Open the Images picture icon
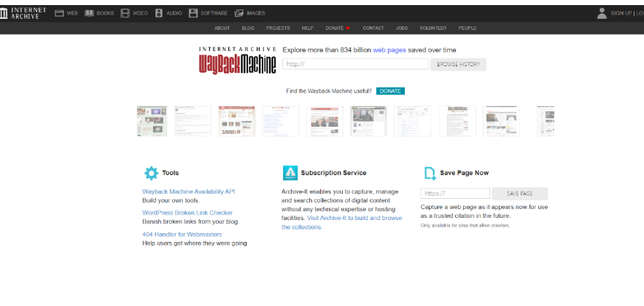644x306 pixels. 239,13
